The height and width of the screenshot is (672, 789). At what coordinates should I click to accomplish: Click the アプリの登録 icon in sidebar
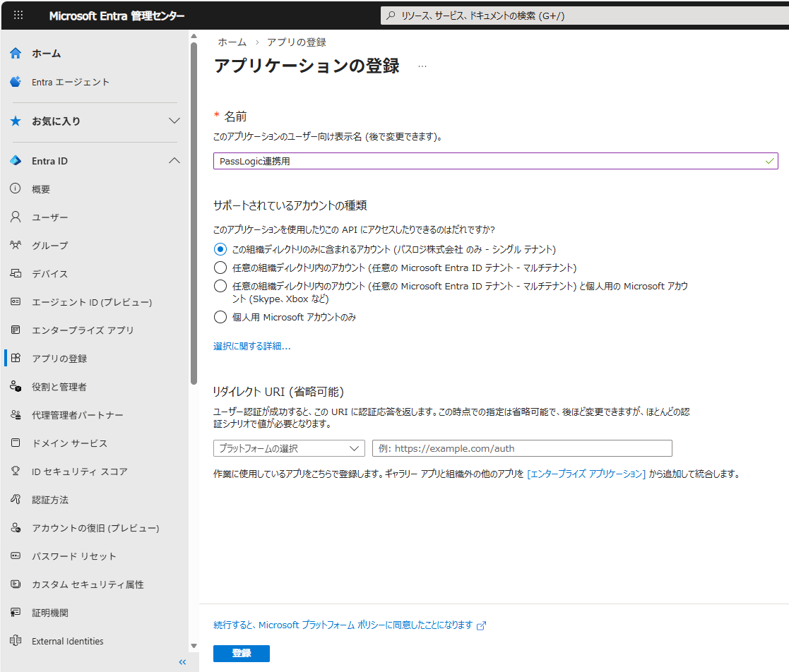(x=16, y=358)
